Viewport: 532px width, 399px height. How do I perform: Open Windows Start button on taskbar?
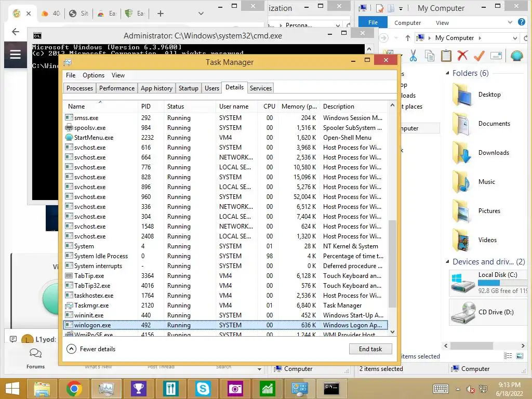(12, 389)
